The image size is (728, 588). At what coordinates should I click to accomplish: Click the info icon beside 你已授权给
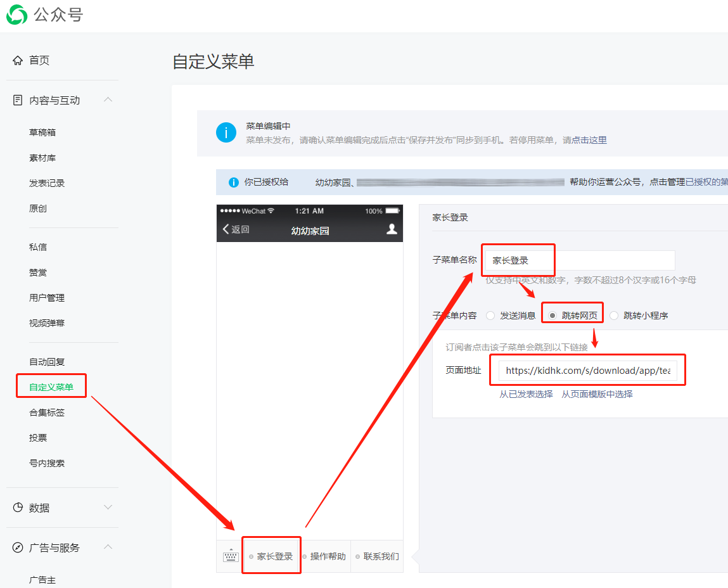tap(234, 182)
